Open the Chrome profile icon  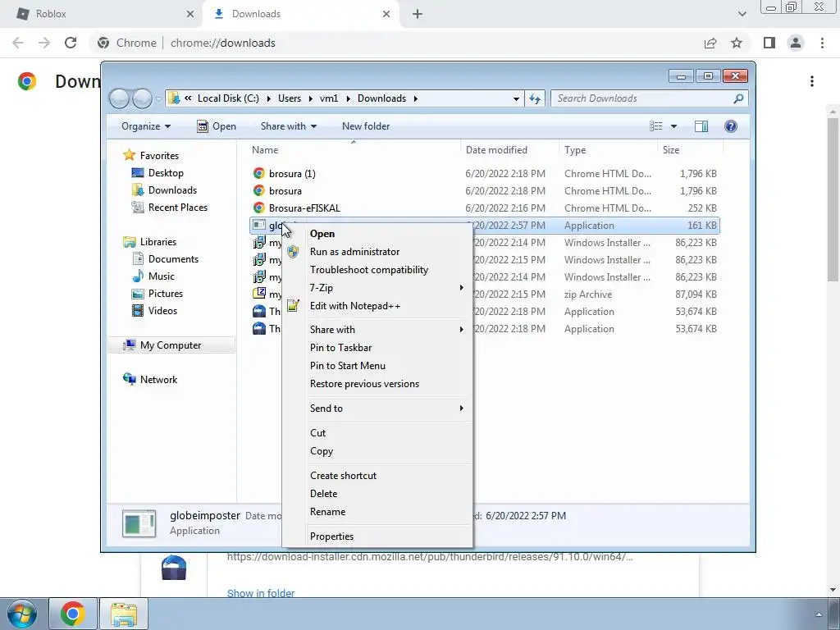tap(796, 43)
